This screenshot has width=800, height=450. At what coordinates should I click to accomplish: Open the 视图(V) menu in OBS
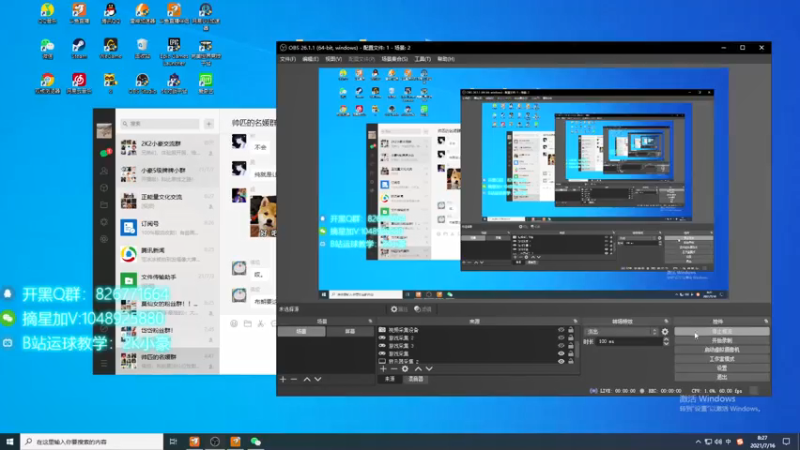click(334, 59)
